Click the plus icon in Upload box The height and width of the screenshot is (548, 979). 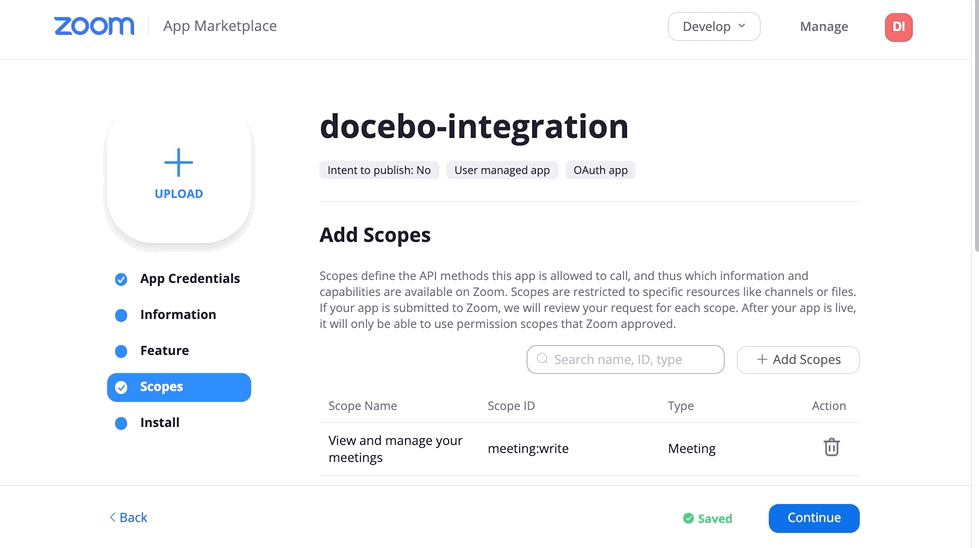coord(179,162)
